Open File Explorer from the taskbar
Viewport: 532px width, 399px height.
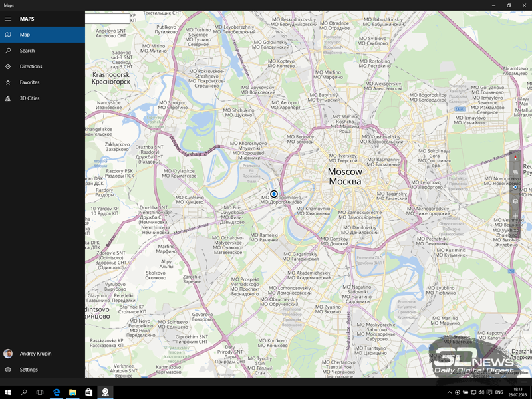(72, 392)
